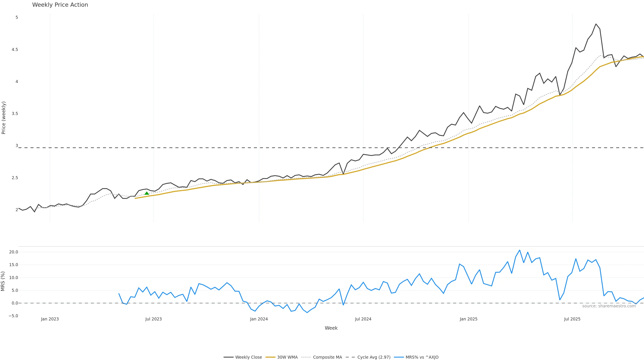Toggle MRS% vs ^AXJO legend entry

[x=422, y=357]
